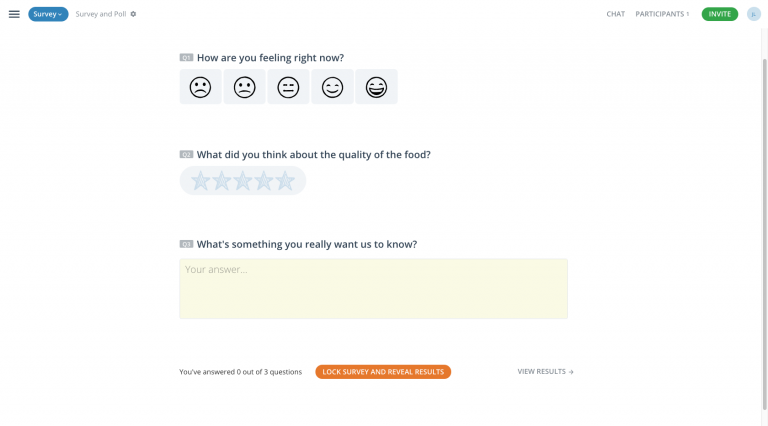Choose the smiling face emoji

[332, 87]
